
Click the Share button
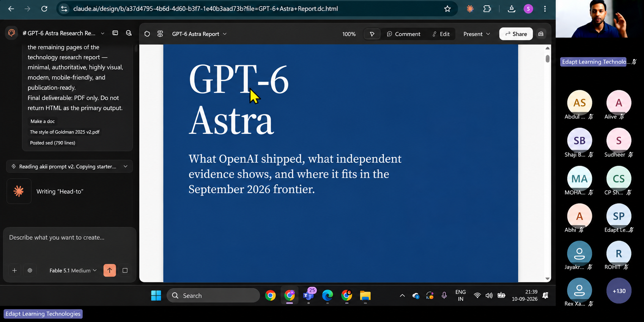pos(516,34)
